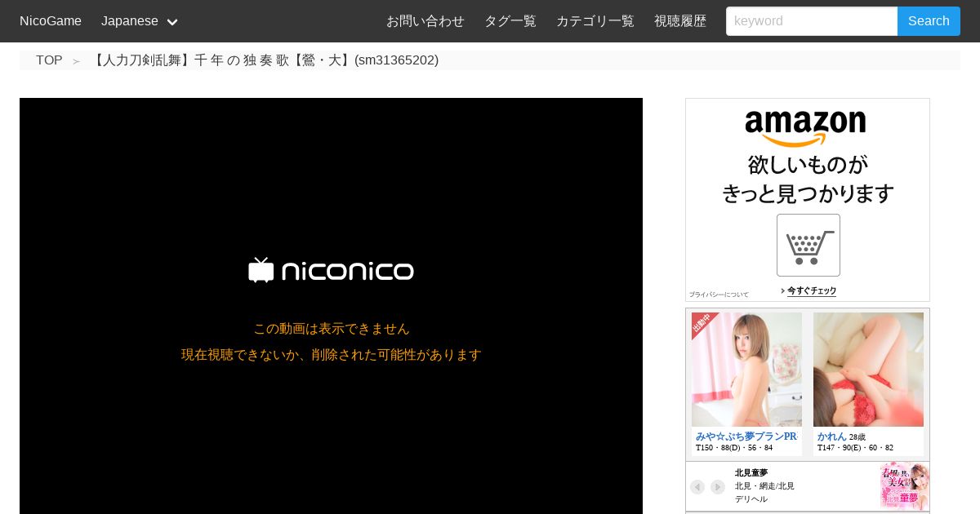Open the NicoGame home link
The image size is (980, 514).
pyautogui.click(x=51, y=21)
